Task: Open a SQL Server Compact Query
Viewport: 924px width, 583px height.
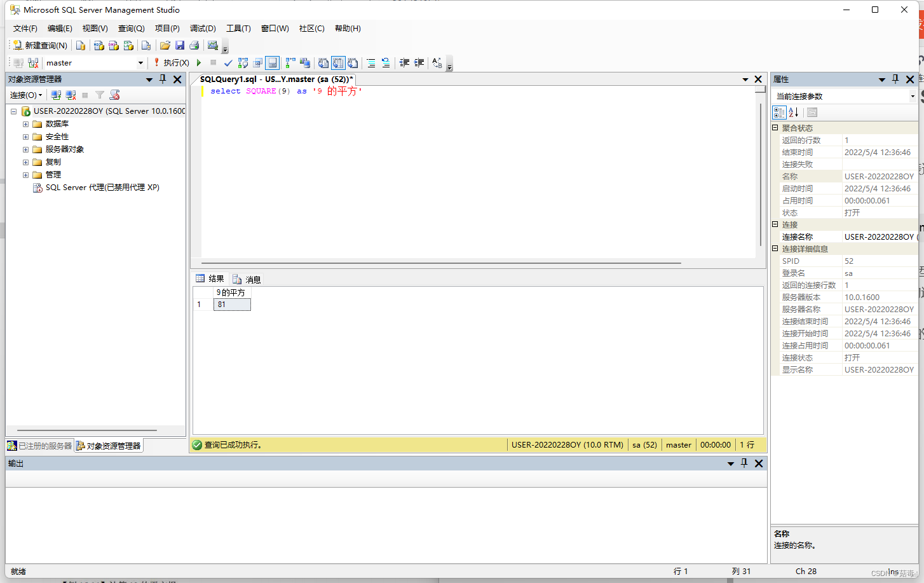Action: click(x=146, y=46)
